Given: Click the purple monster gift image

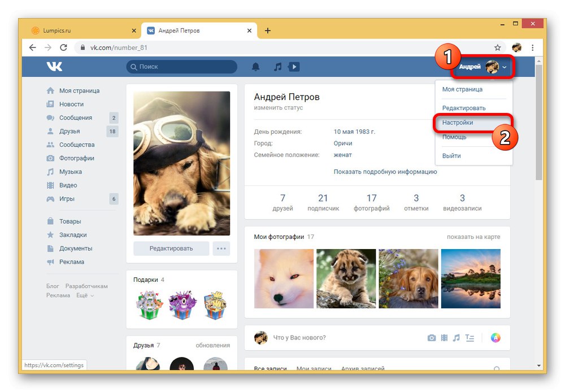Looking at the screenshot, I should coord(182,305).
